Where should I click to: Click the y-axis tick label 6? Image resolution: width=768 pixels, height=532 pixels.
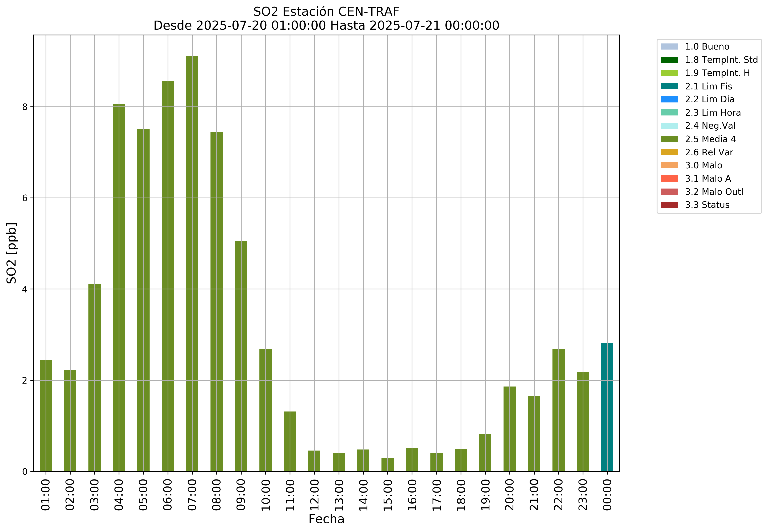pyautogui.click(x=25, y=198)
